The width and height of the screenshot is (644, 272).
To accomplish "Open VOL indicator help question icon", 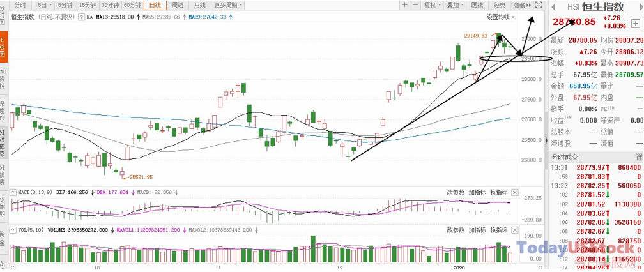I will (x=13, y=230).
